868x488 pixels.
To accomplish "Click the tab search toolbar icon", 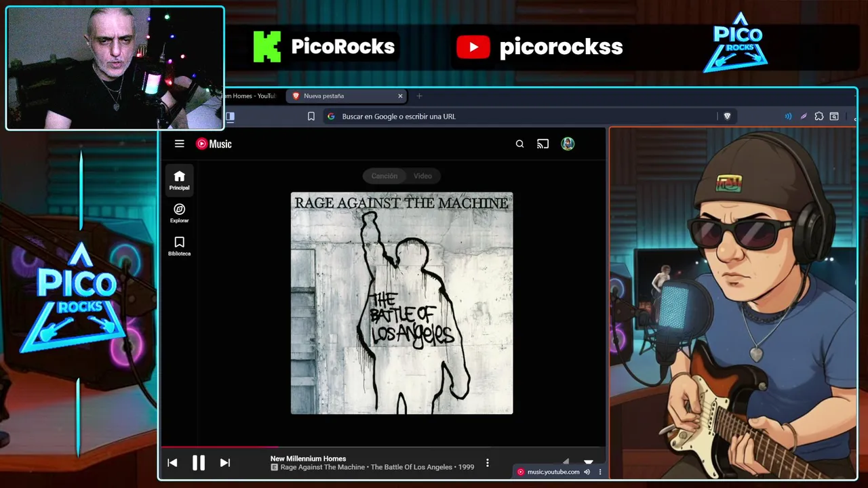I will [x=834, y=117].
